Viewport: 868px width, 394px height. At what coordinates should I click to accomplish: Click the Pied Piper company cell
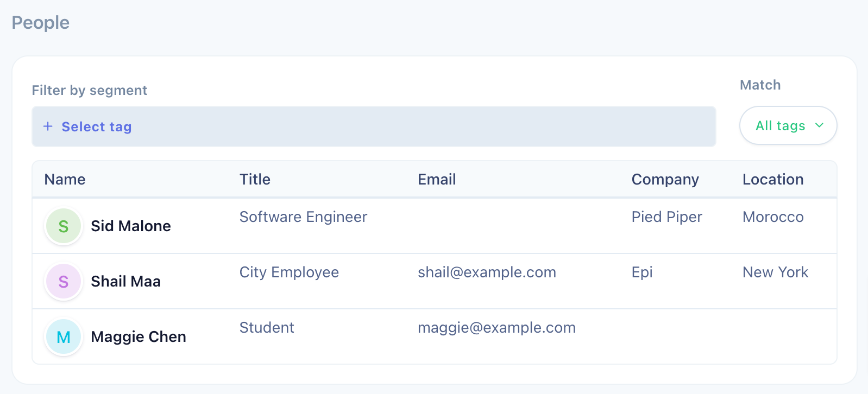(x=666, y=217)
